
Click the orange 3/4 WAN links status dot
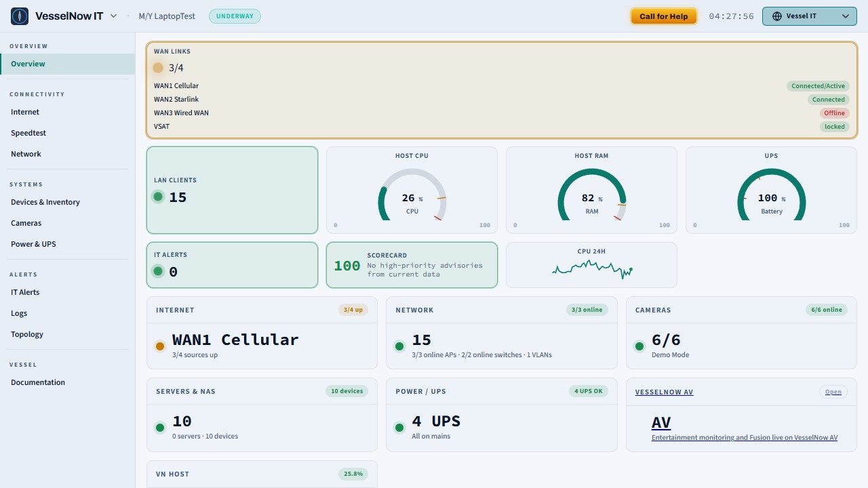(x=158, y=68)
